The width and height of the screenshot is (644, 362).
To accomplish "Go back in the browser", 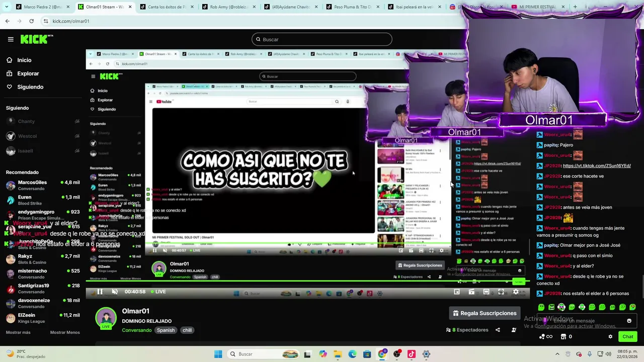I will point(7,21).
